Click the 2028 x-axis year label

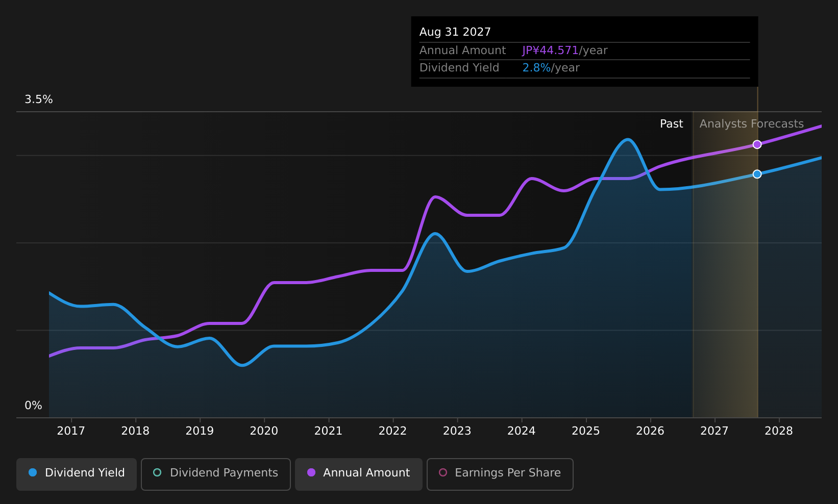click(779, 431)
